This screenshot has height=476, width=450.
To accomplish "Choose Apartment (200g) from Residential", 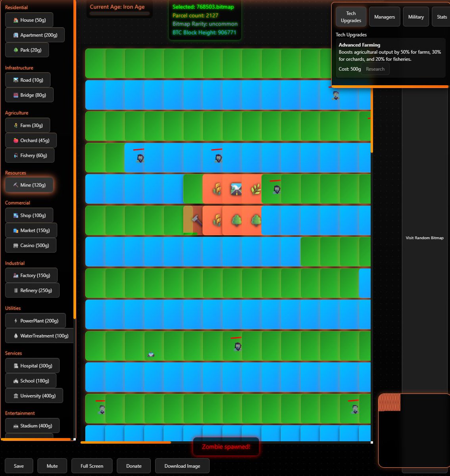I will point(35,35).
